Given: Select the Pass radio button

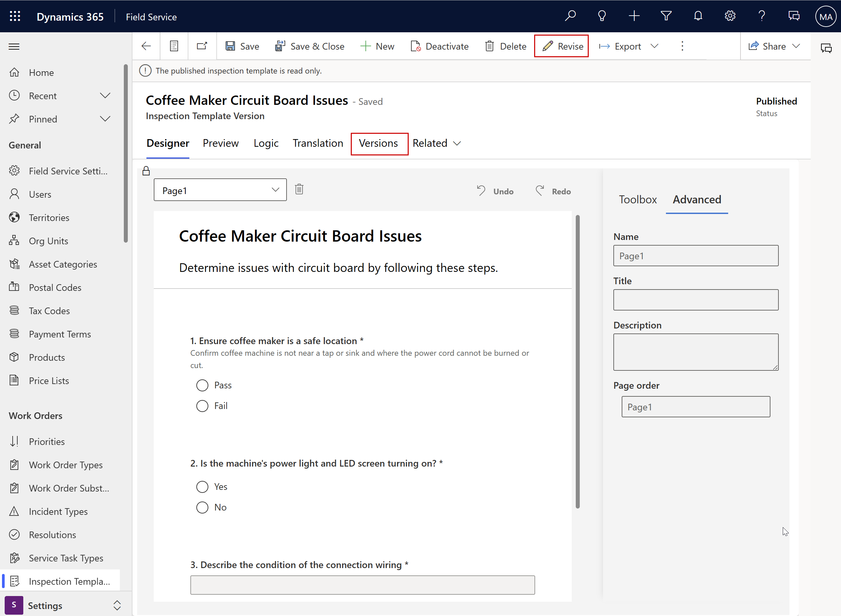Looking at the screenshot, I should [202, 385].
